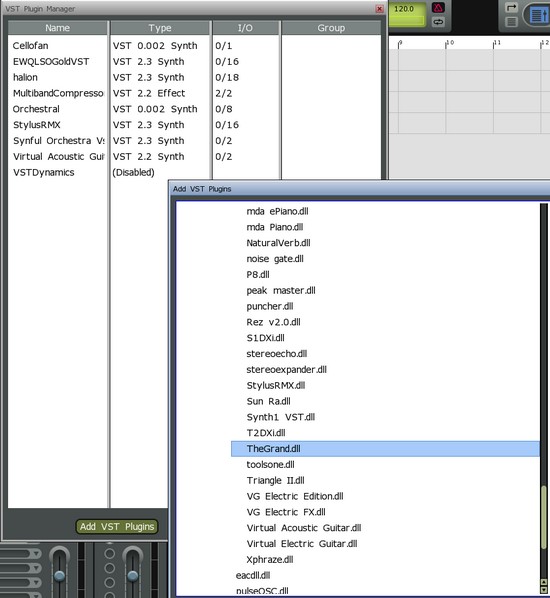This screenshot has width=550, height=598.
Task: Click the scrollbar thumb in Add VST Plugins
Action: click(544, 518)
